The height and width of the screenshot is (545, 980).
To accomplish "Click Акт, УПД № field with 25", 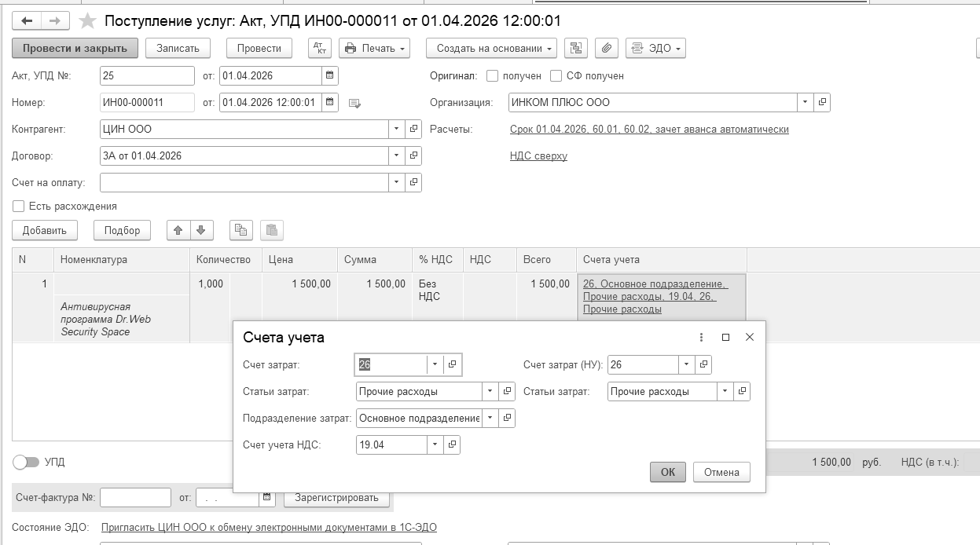I will tap(148, 76).
